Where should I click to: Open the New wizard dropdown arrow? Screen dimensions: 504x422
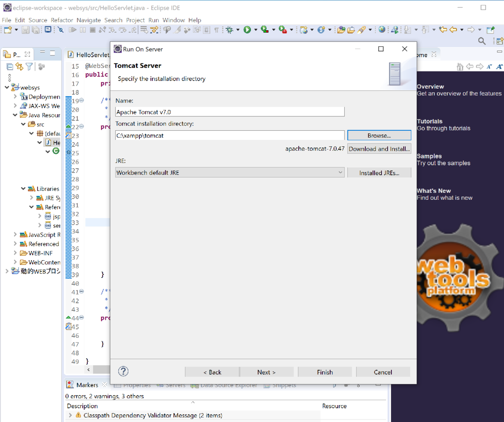click(x=16, y=30)
